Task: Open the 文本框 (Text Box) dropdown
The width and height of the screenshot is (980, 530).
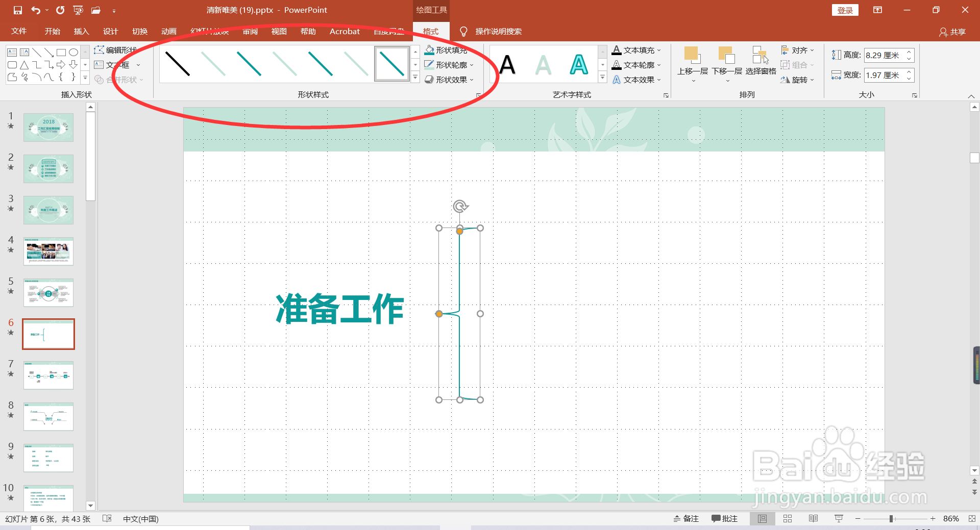Action: tap(137, 65)
